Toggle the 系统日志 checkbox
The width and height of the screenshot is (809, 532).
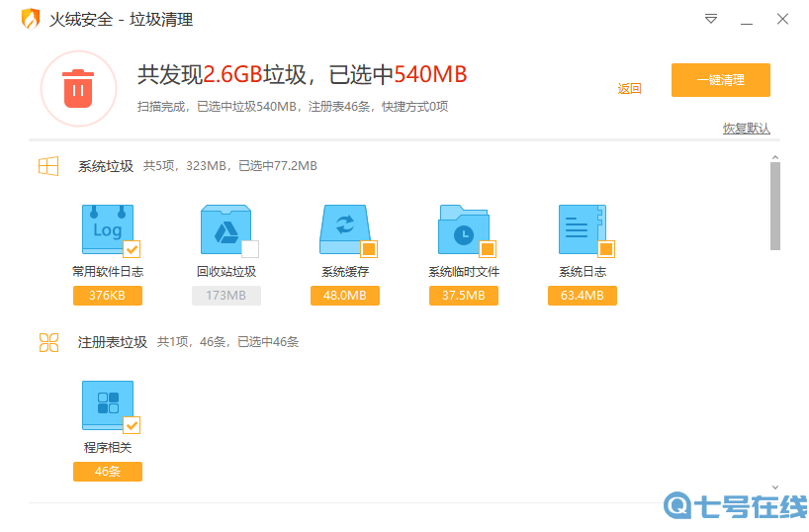click(x=606, y=249)
